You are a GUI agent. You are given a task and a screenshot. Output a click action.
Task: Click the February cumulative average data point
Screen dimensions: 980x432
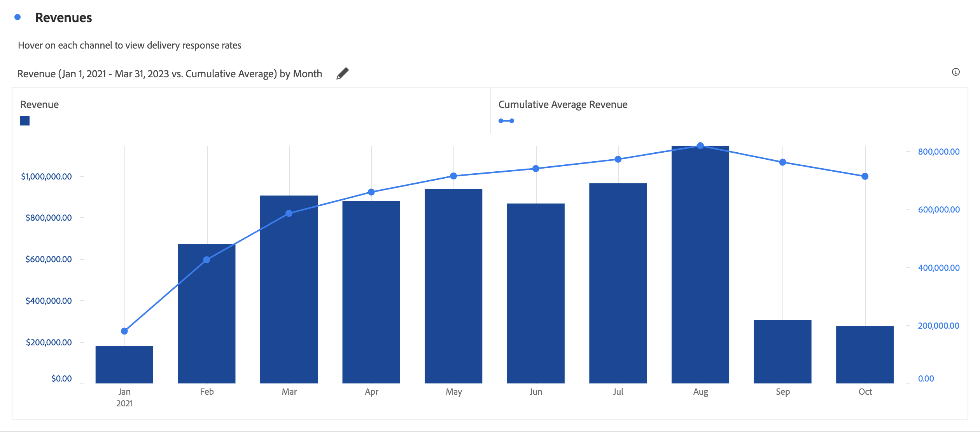click(207, 260)
